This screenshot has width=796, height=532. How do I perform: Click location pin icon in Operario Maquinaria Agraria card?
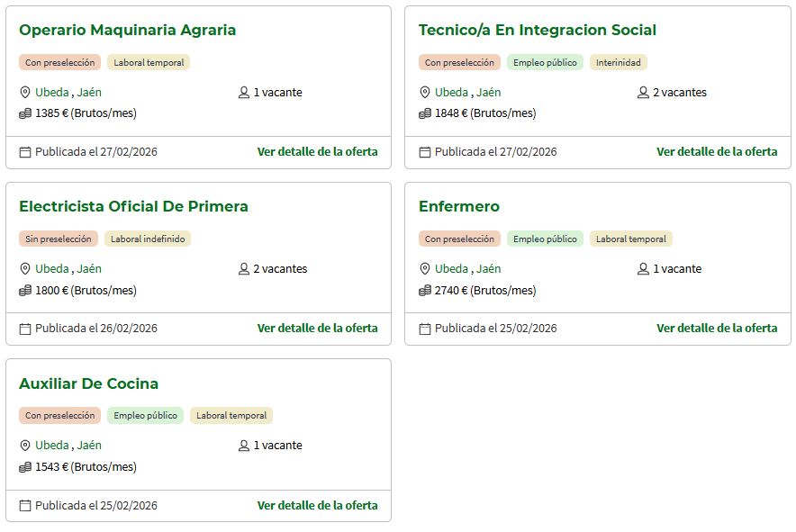coord(25,93)
